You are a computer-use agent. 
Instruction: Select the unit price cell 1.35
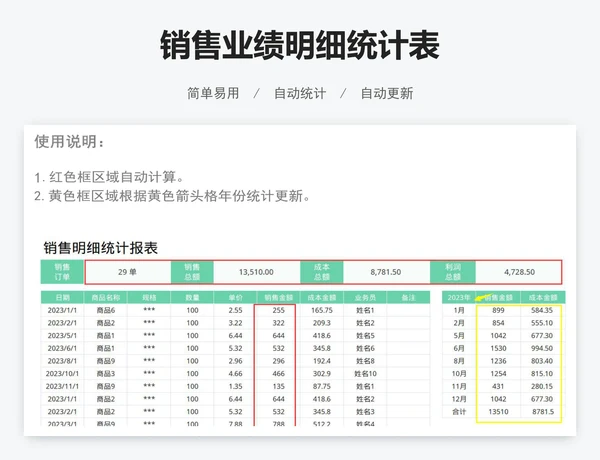coord(235,386)
